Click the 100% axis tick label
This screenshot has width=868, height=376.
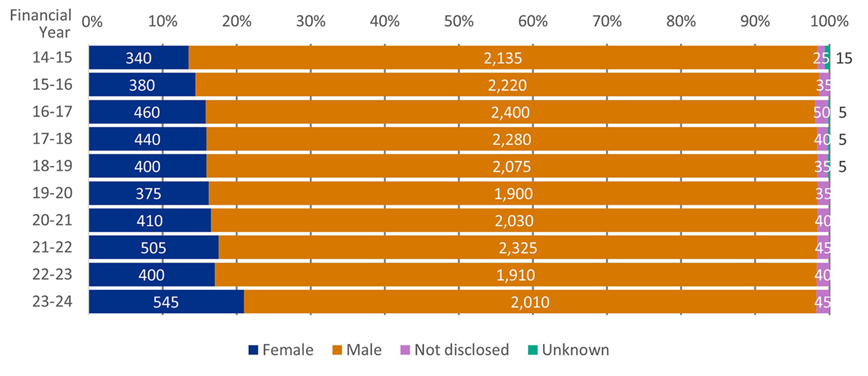coord(829,21)
